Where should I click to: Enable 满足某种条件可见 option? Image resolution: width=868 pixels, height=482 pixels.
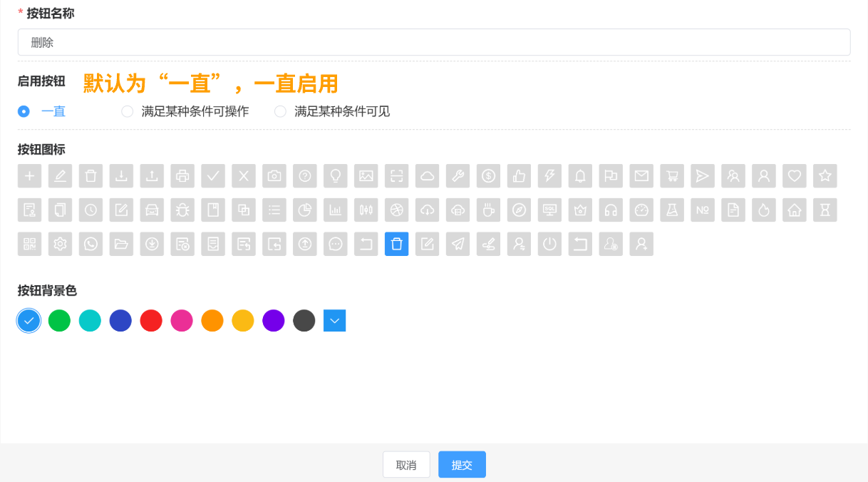(x=280, y=111)
